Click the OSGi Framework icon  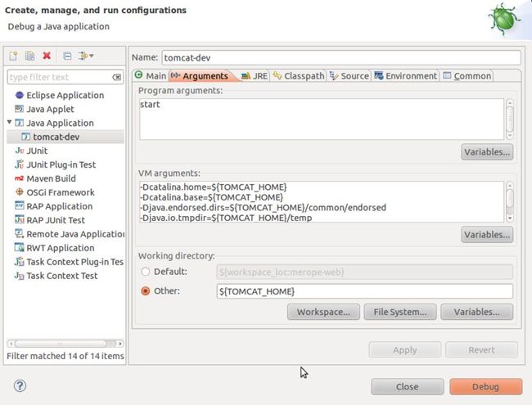[20, 192]
